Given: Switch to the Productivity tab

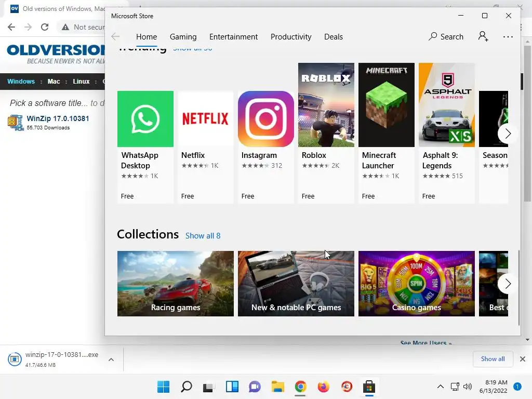Looking at the screenshot, I should tap(291, 37).
